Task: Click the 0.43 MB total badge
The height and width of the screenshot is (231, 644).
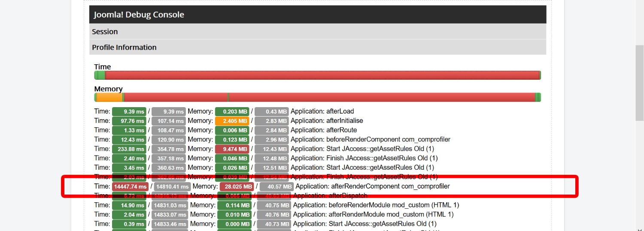Action: pos(272,111)
